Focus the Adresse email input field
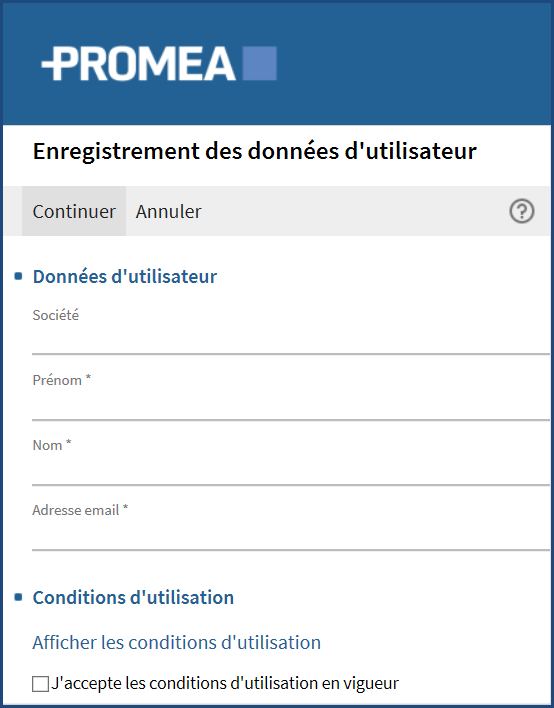Viewport: 554px width, 708px height. (x=291, y=536)
